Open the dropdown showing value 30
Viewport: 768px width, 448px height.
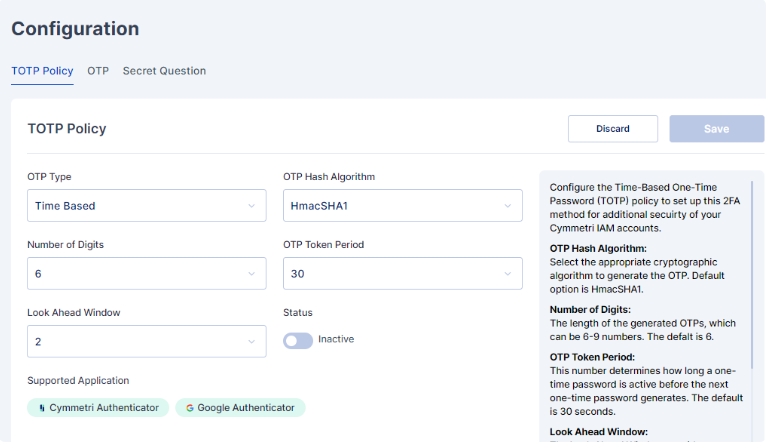tap(395, 274)
